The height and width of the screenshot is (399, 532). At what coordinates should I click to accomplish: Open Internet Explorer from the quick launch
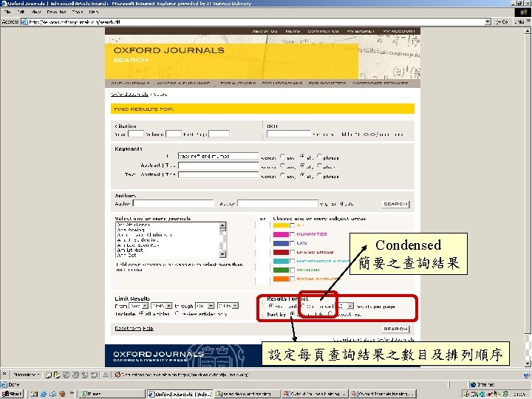coord(44,394)
